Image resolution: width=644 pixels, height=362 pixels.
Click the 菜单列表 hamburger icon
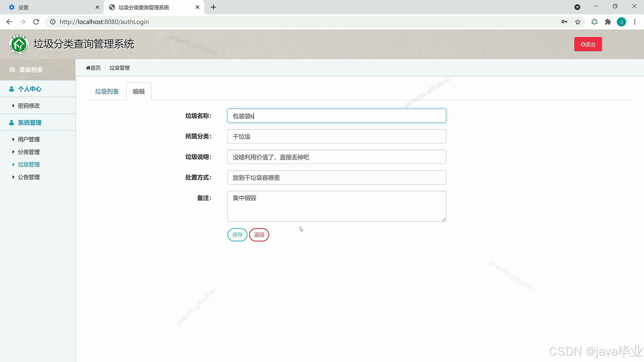[x=12, y=70]
